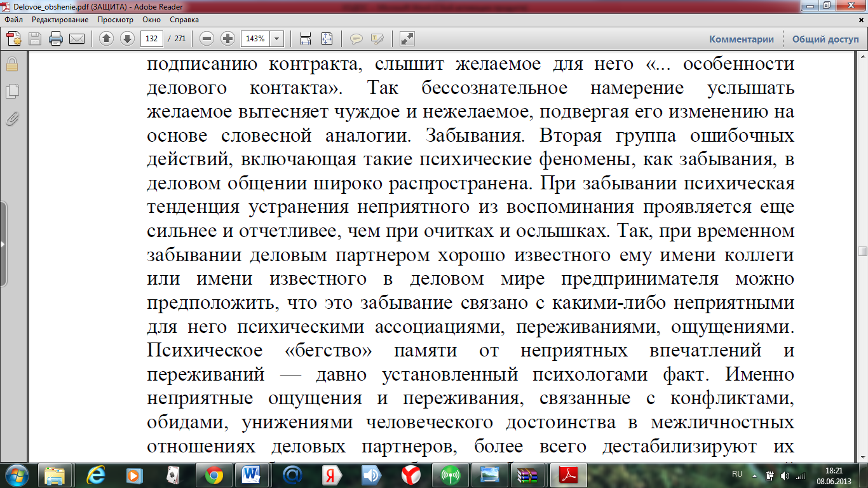This screenshot has width=868, height=488.
Task: Select Fit One Full Page icon
Action: click(327, 39)
